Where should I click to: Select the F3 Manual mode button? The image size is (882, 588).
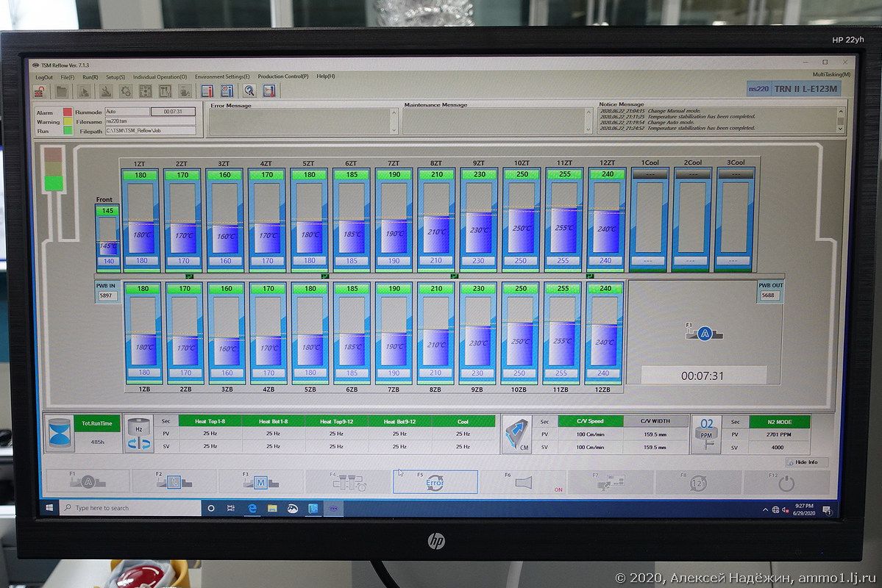point(260,482)
